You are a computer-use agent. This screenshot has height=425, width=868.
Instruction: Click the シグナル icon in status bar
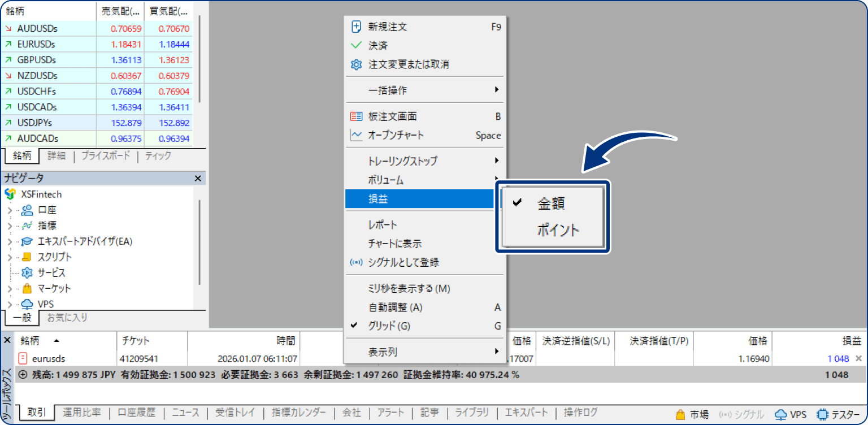point(726,415)
